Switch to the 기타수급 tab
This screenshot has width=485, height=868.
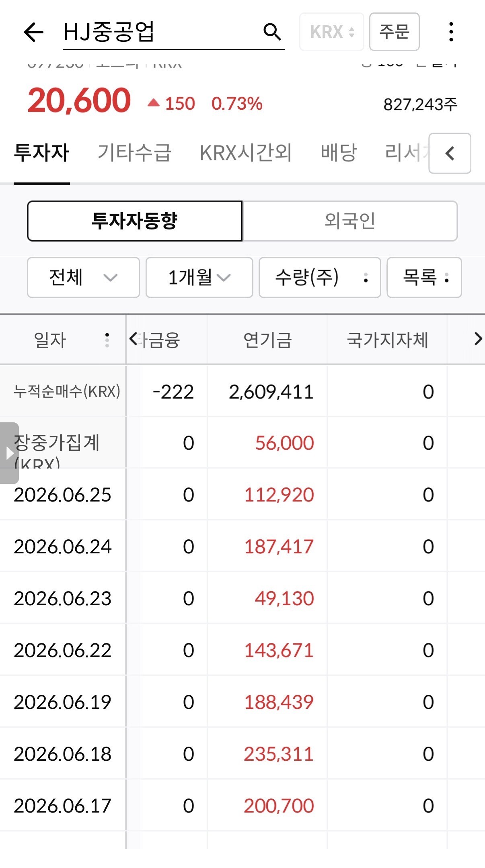pos(135,153)
